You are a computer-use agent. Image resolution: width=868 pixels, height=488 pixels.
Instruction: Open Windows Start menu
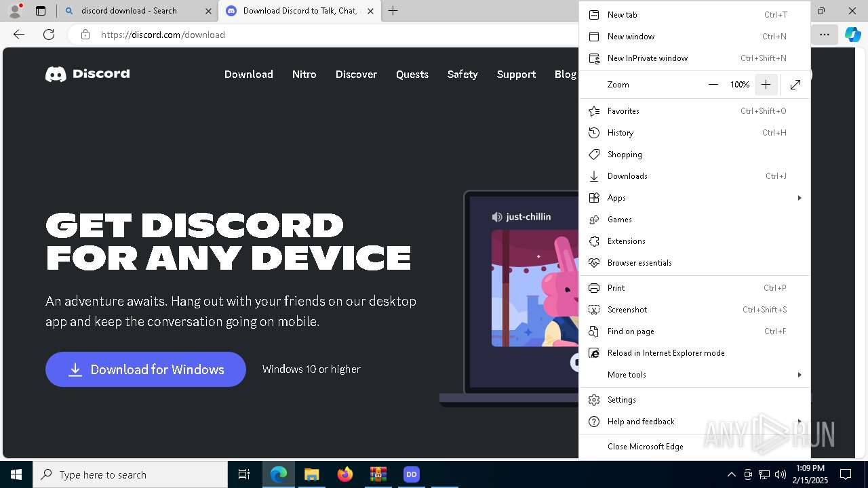coord(16,474)
